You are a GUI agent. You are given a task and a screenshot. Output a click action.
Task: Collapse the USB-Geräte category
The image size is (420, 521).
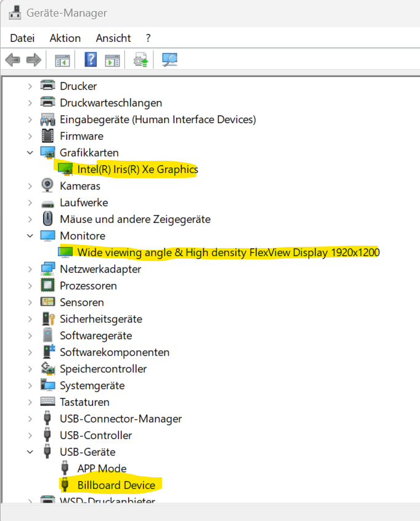pos(30,452)
